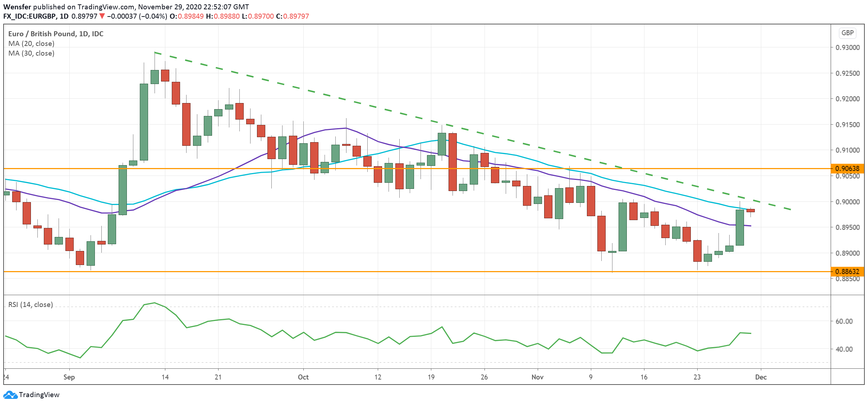868x405 pixels.
Task: Click the Dec label on time axis
Action: (x=761, y=377)
